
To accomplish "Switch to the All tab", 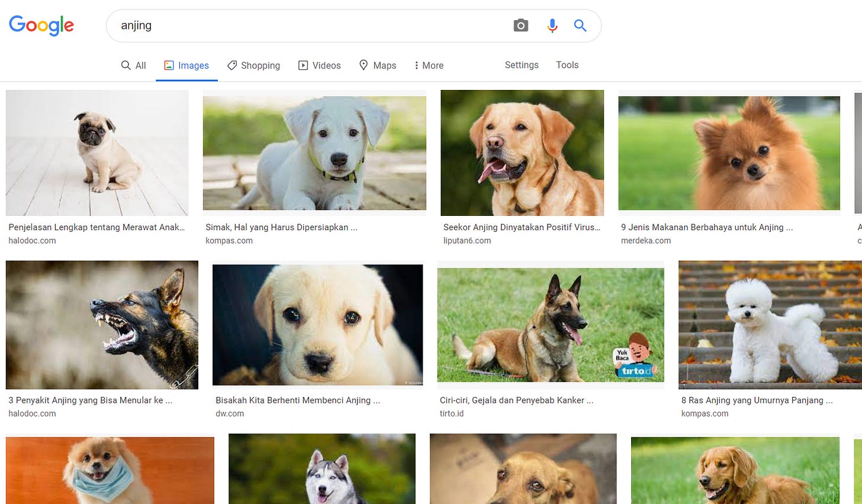I will click(x=133, y=66).
